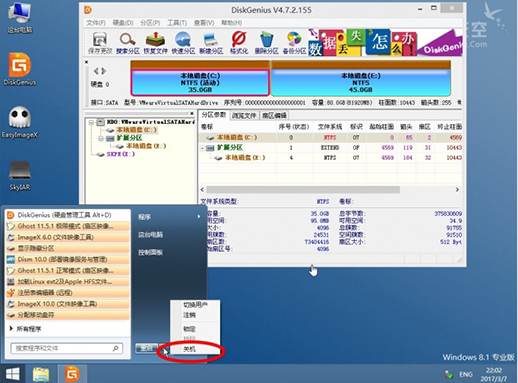518x383 pixels.
Task: Switch to the 扇区编辑 tab
Action: click(274, 115)
